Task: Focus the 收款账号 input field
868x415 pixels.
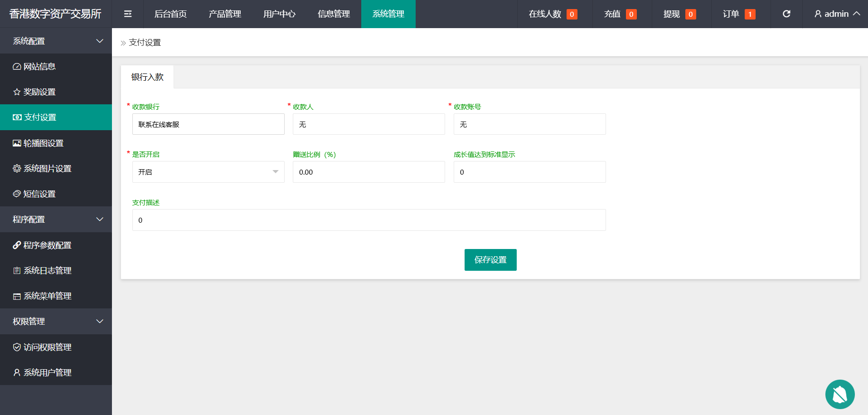Action: click(x=530, y=124)
